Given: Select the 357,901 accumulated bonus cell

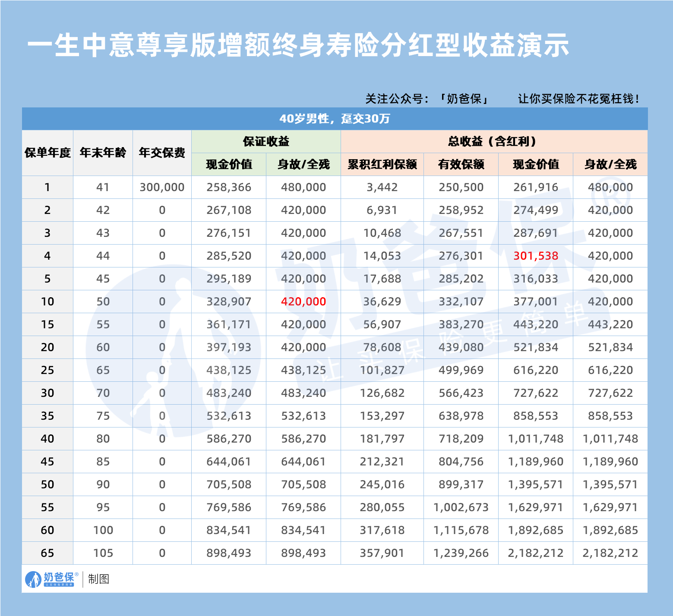Looking at the screenshot, I should pos(382,553).
